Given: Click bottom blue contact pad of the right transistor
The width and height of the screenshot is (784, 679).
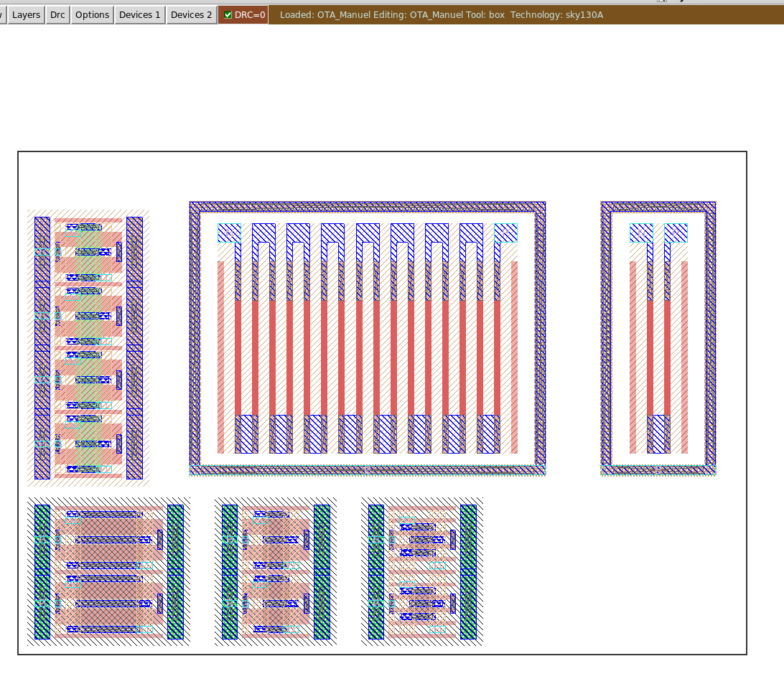Looking at the screenshot, I should pyautogui.click(x=658, y=434).
